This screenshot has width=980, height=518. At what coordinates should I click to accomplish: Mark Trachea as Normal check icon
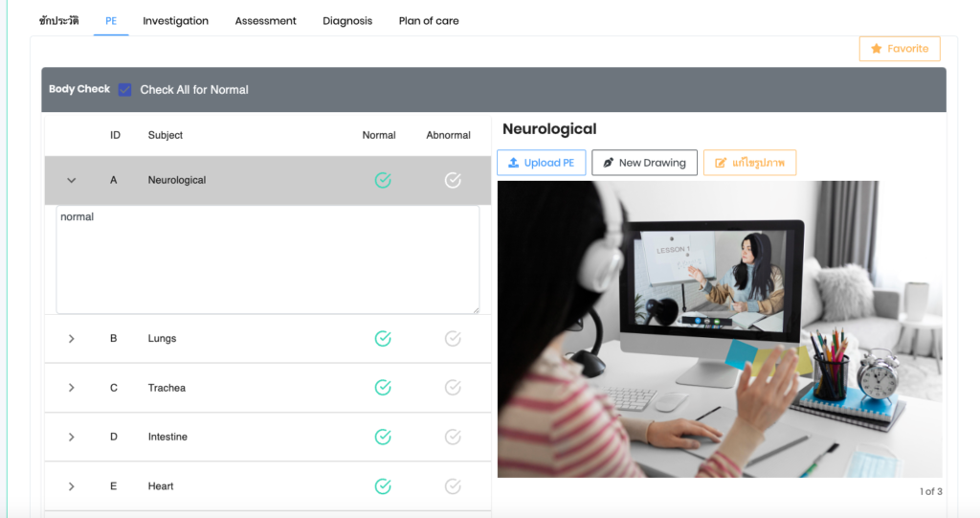pos(383,388)
